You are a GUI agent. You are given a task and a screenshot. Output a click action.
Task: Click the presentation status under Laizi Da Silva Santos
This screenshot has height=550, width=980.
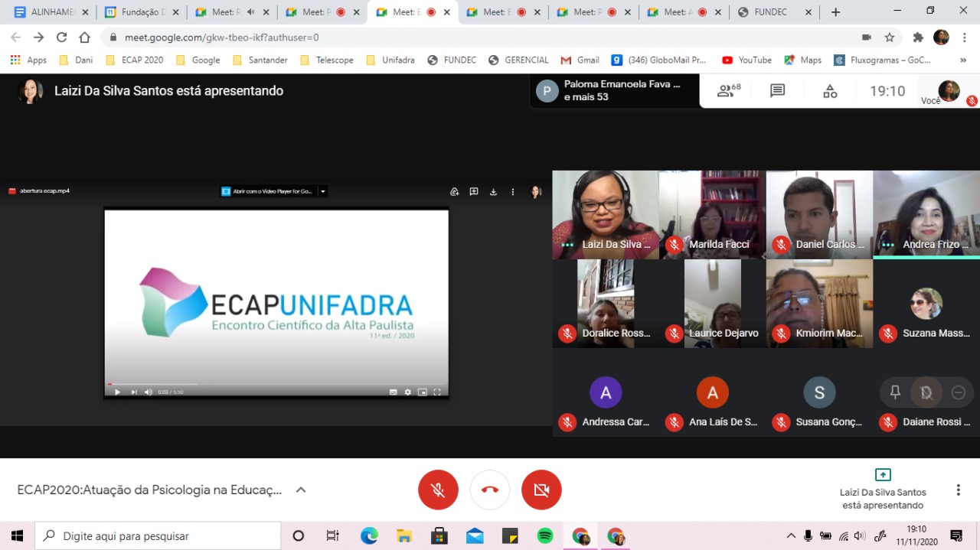point(883,490)
